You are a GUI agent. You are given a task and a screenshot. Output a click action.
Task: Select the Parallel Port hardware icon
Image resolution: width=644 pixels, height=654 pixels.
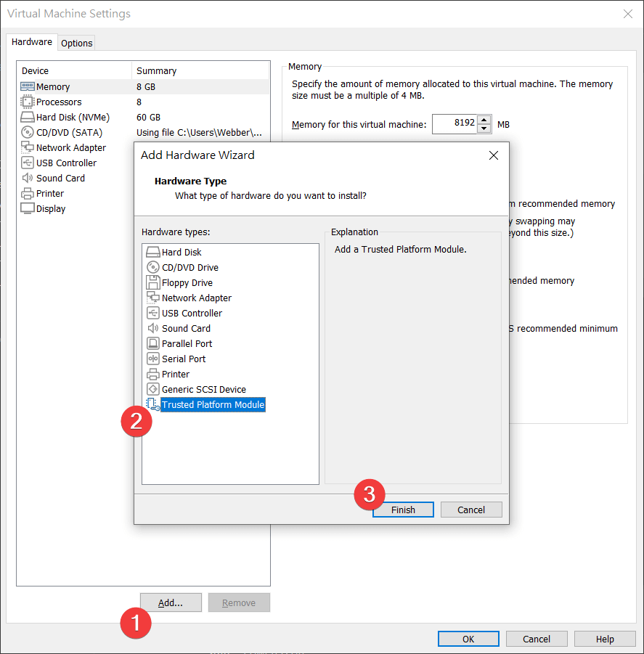(x=152, y=343)
